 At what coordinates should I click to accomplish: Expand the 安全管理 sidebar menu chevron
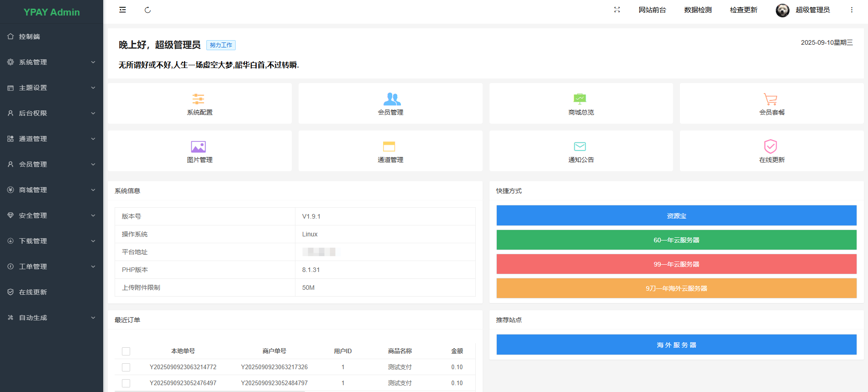[x=93, y=215]
